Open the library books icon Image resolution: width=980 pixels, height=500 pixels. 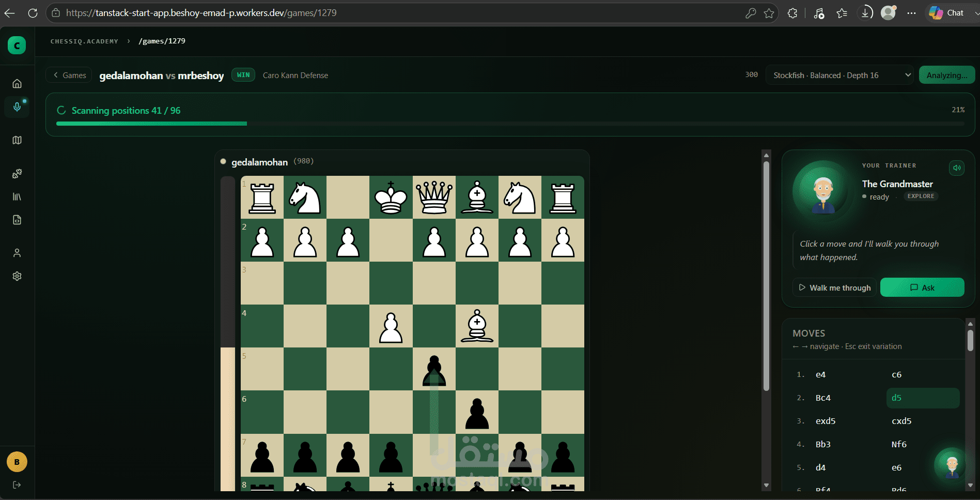click(x=17, y=197)
